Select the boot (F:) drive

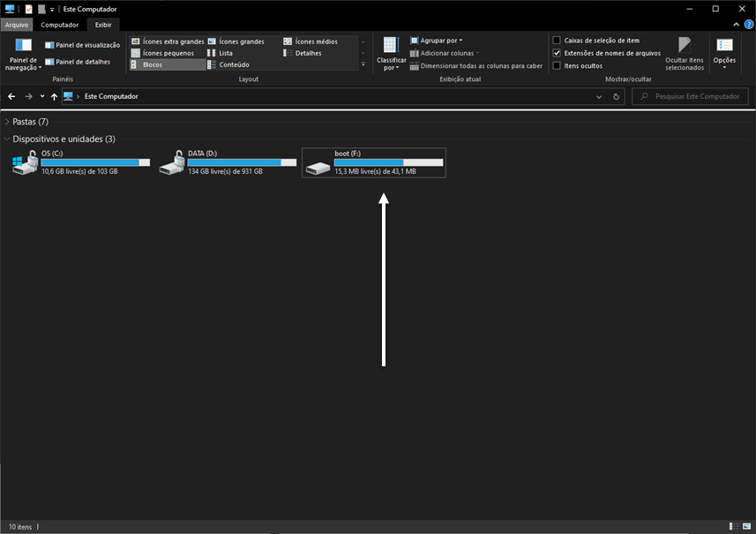point(373,162)
